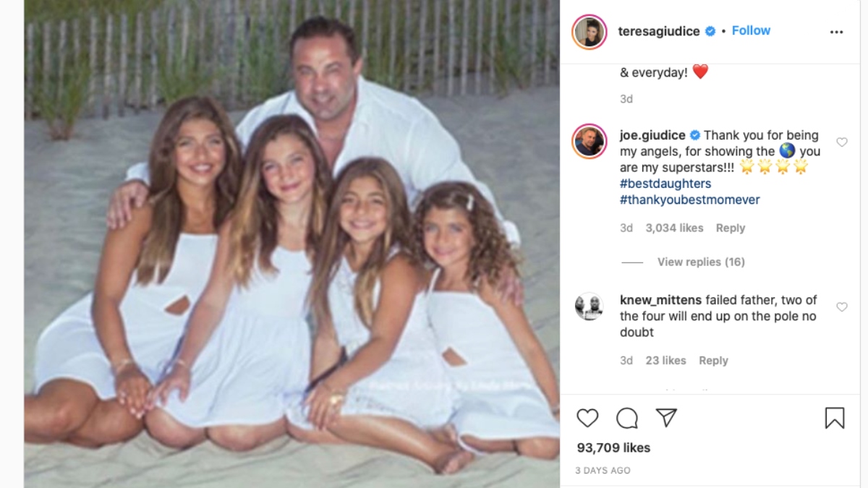Follow teresagiudice

coord(751,30)
